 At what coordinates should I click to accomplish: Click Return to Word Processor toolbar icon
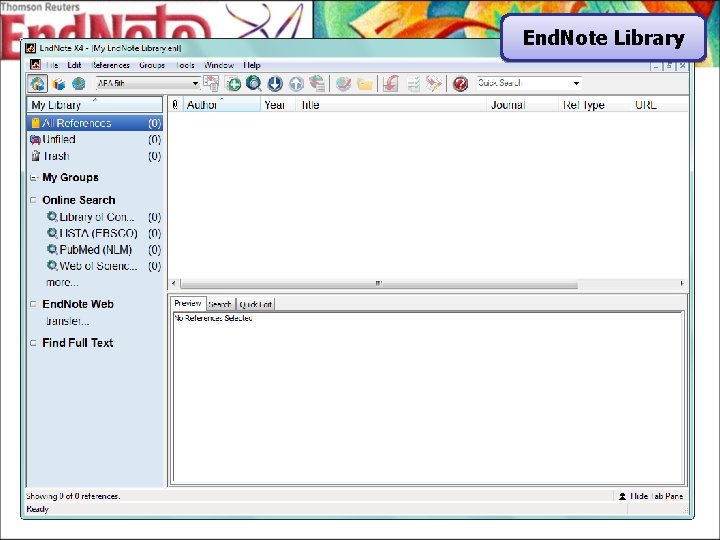(x=433, y=84)
